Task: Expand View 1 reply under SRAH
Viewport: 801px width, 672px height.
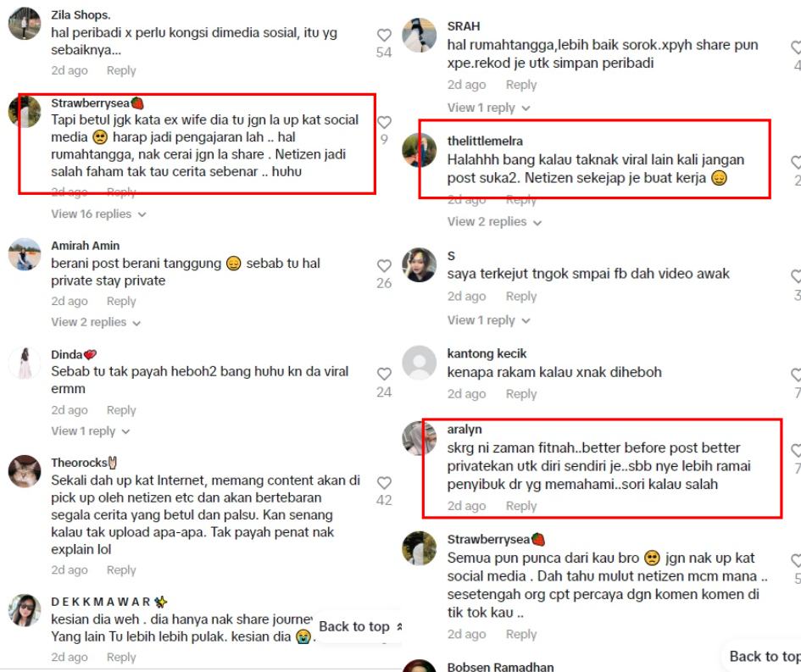Action: [x=489, y=108]
